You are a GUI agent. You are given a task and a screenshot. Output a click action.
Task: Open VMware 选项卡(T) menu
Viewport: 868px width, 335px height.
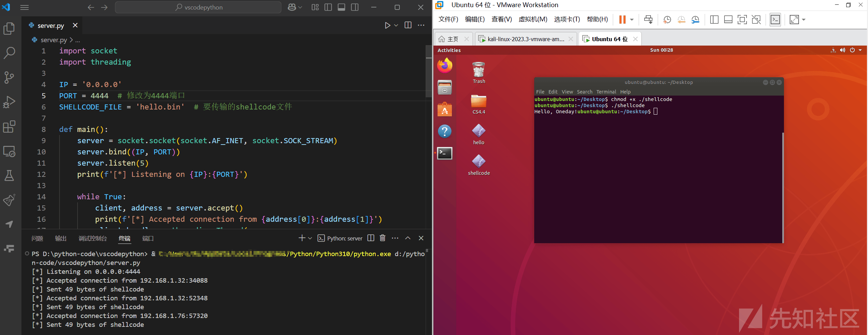(567, 19)
